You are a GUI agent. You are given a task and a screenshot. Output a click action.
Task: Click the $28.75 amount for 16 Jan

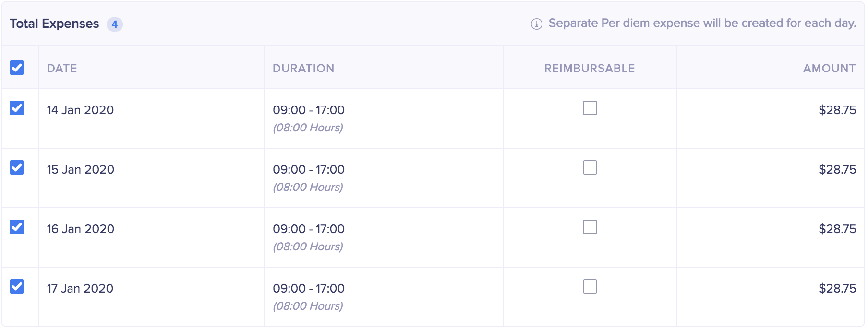[x=837, y=229]
